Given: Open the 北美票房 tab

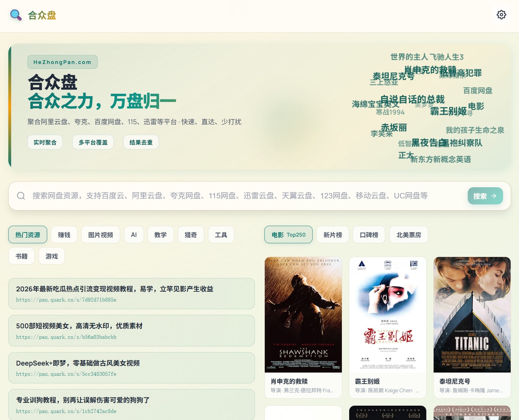Looking at the screenshot, I should (409, 235).
